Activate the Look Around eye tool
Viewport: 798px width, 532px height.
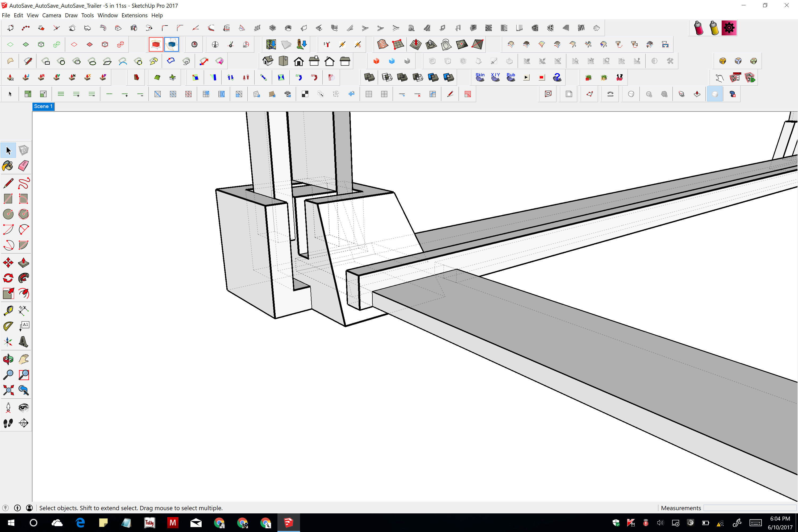coord(23,408)
